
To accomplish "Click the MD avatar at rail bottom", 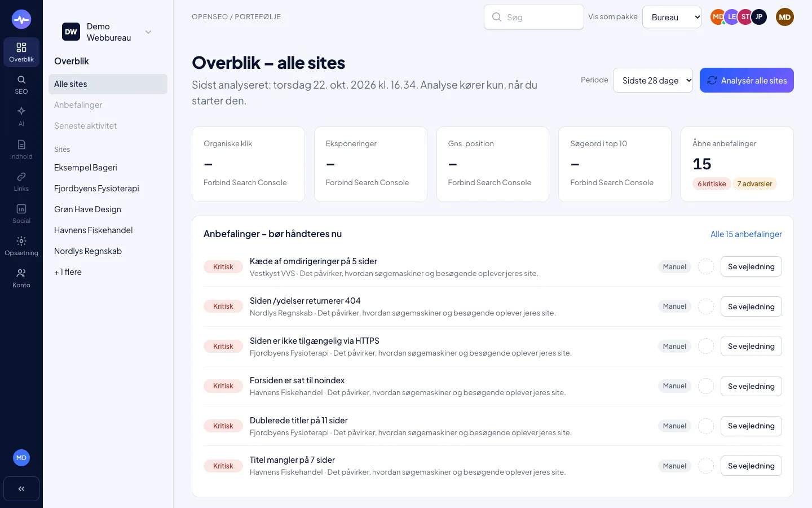I will point(21,458).
